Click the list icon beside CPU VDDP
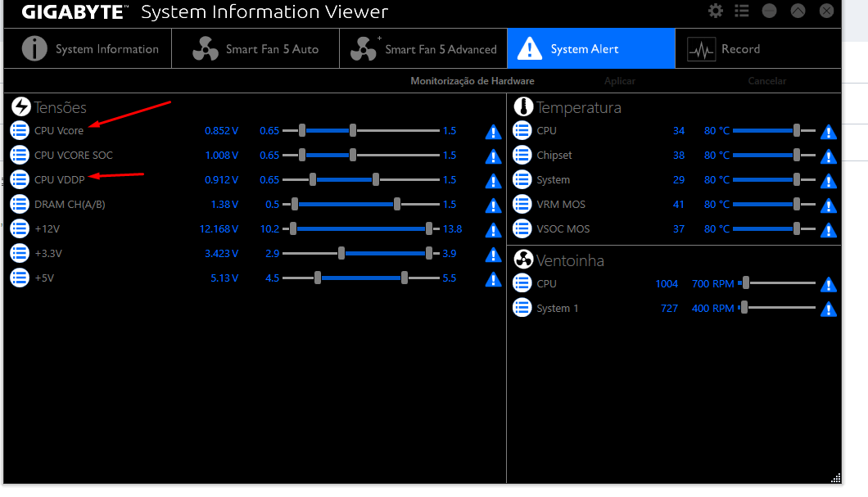This screenshot has height=497, width=868. (x=20, y=179)
